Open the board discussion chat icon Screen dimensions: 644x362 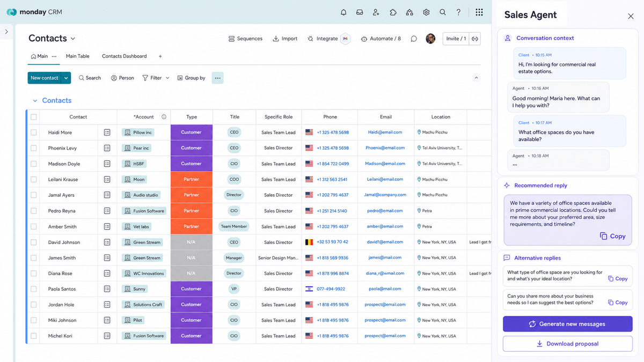(414, 39)
